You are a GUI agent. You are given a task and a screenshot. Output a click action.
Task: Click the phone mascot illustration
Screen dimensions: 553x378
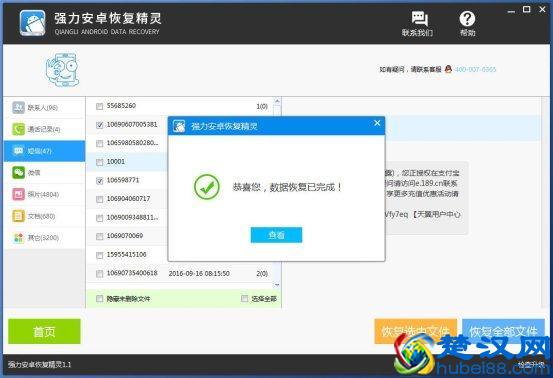(x=62, y=70)
